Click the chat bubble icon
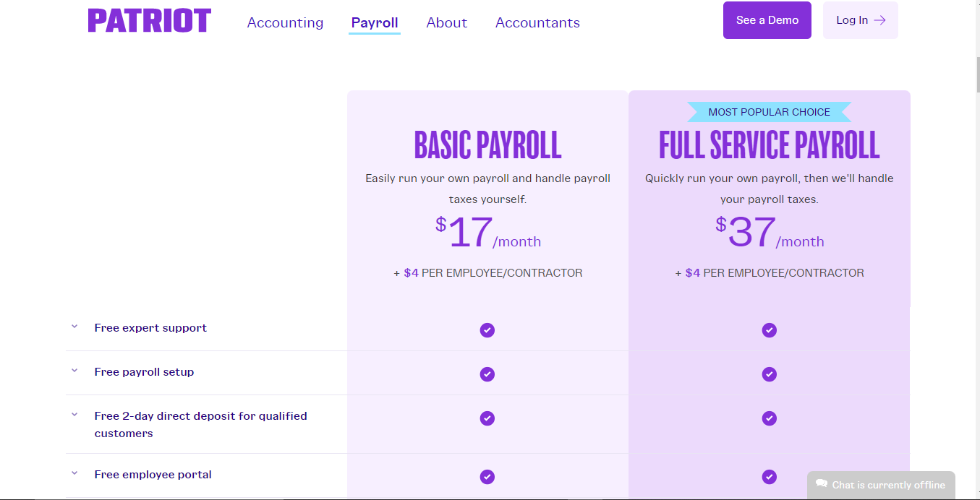 coord(822,484)
